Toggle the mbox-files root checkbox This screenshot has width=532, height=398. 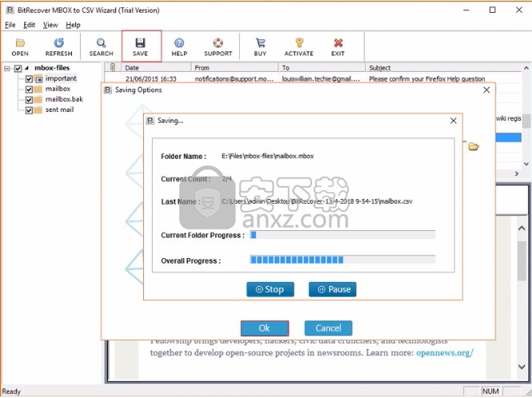pos(18,69)
